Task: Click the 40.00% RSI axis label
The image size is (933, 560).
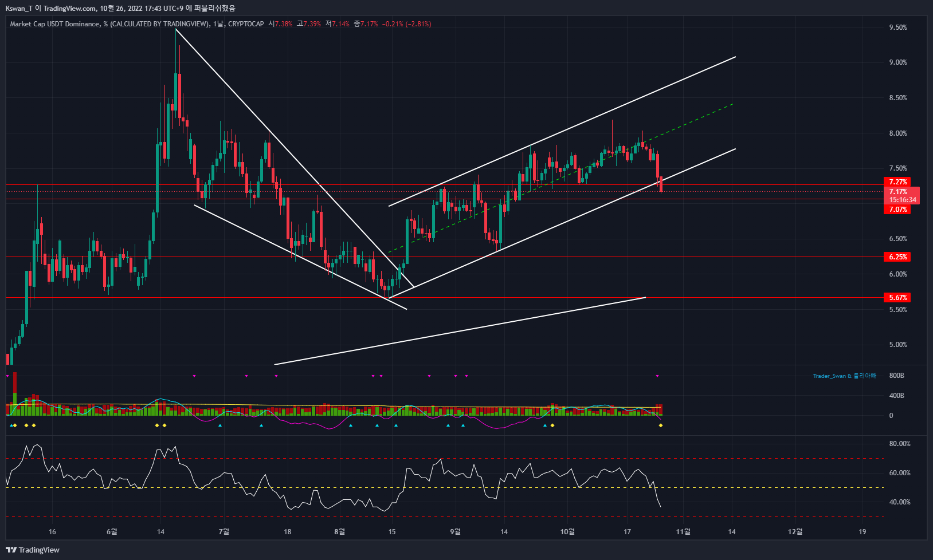Action: pos(900,502)
